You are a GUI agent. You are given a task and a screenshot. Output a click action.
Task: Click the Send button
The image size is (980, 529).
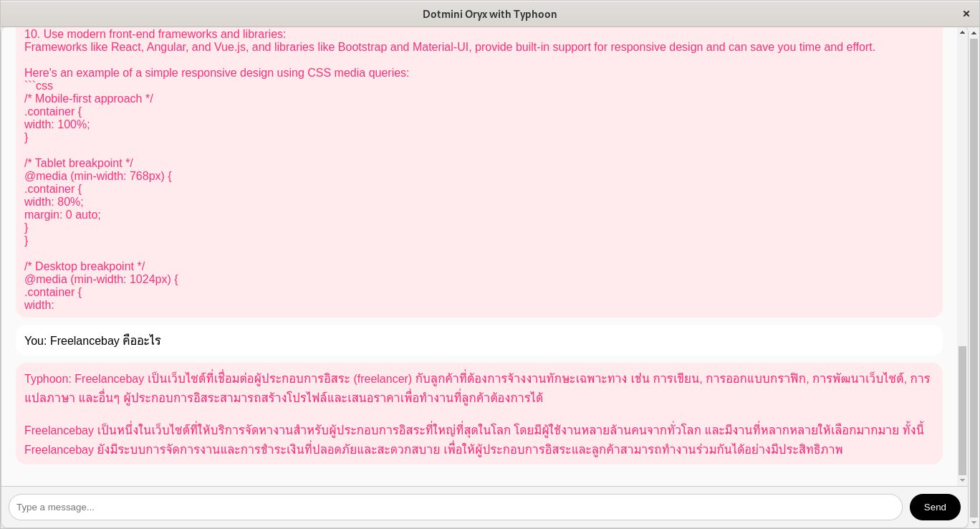pos(934,507)
